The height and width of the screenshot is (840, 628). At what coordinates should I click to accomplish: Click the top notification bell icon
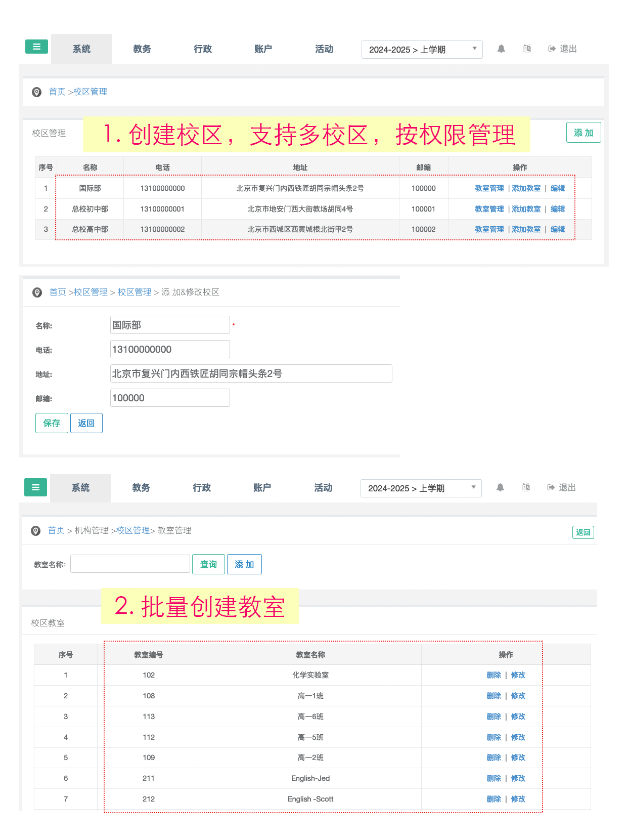click(501, 49)
